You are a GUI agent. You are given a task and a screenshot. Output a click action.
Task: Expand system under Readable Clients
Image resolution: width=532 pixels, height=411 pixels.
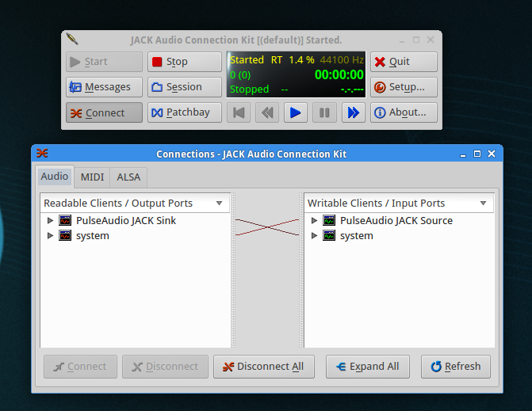(x=51, y=236)
